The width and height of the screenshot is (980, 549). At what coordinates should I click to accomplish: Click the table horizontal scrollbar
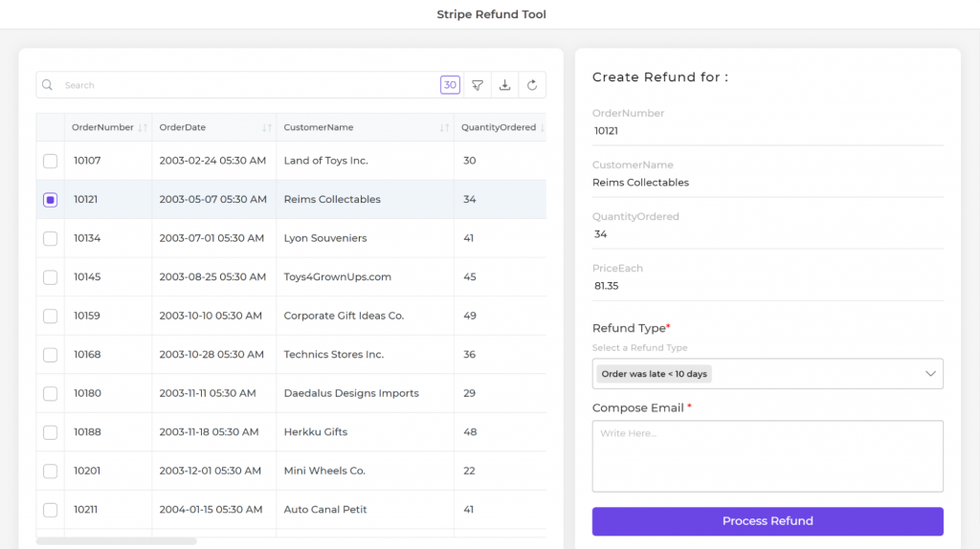pos(117,541)
